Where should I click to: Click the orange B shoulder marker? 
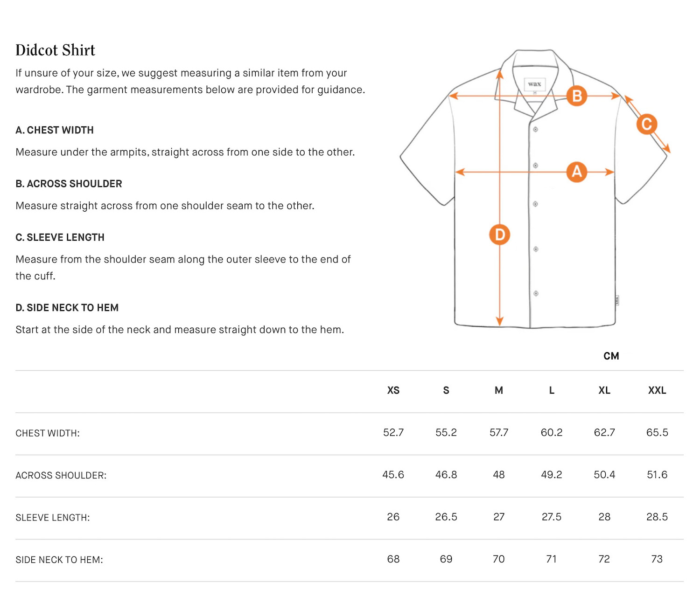(x=577, y=96)
